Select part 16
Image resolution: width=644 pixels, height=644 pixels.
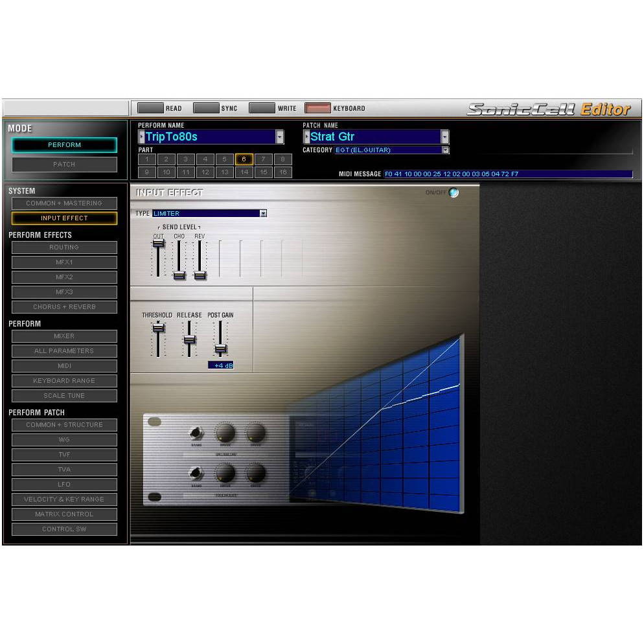pyautogui.click(x=282, y=172)
